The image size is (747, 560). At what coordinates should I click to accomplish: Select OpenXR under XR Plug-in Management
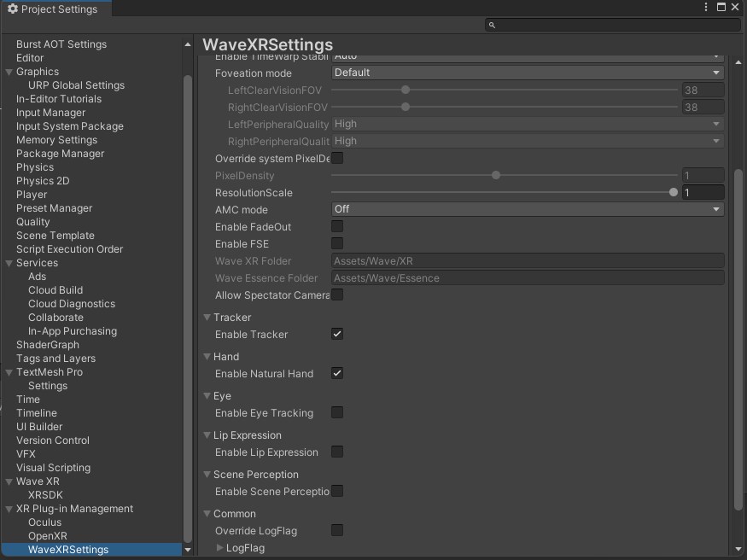[47, 536]
